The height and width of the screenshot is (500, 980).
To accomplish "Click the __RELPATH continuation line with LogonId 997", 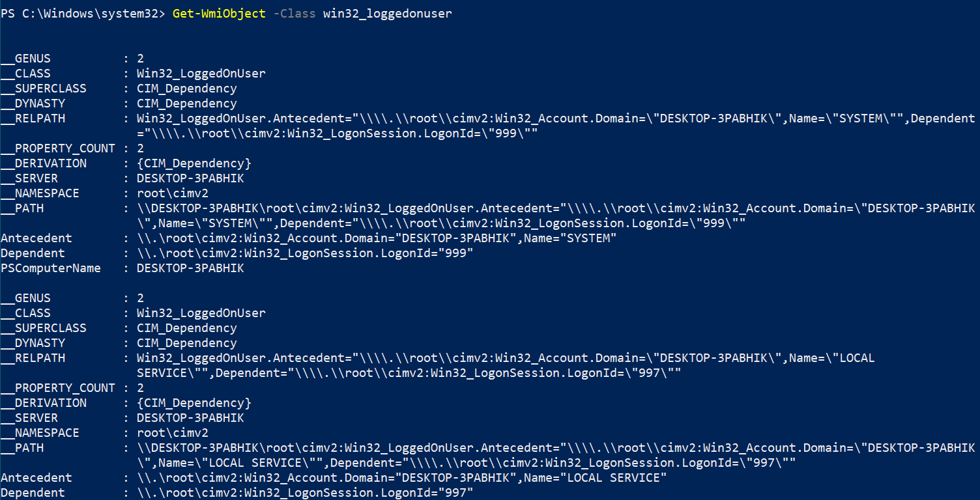I will point(409,373).
